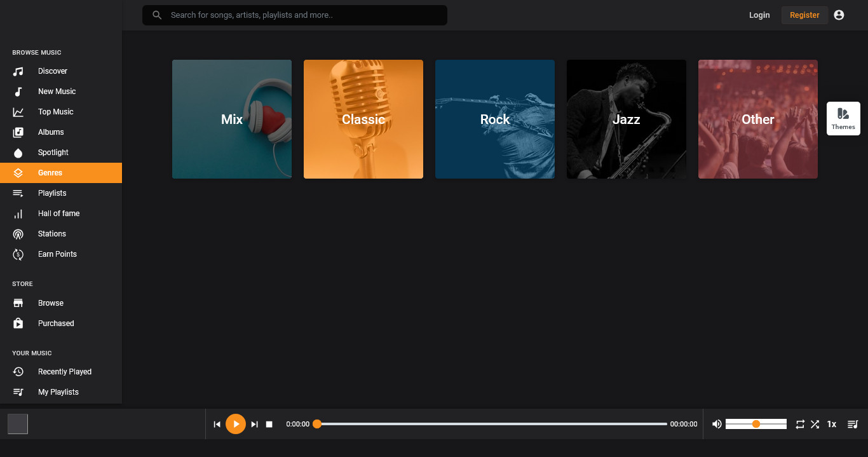The width and height of the screenshot is (868, 457).
Task: Open the Other genre card
Action: 758,119
